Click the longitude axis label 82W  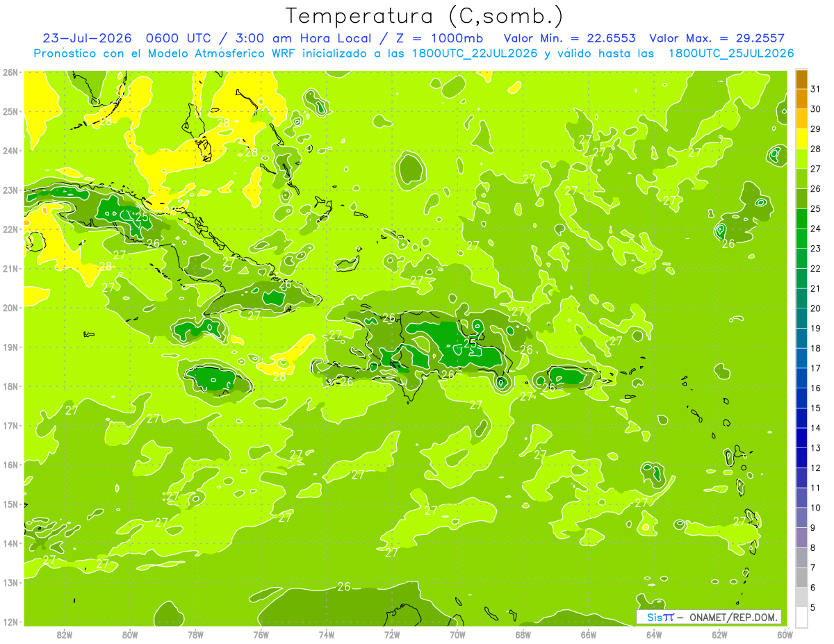tap(65, 634)
